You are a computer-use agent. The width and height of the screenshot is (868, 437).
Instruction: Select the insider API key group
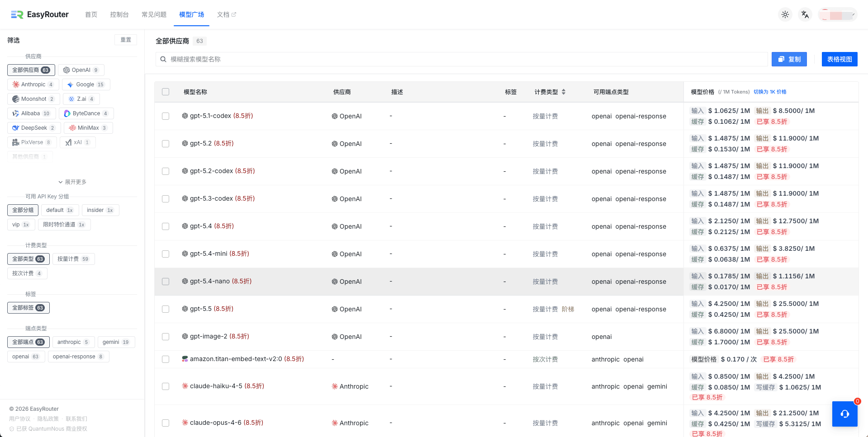click(100, 210)
